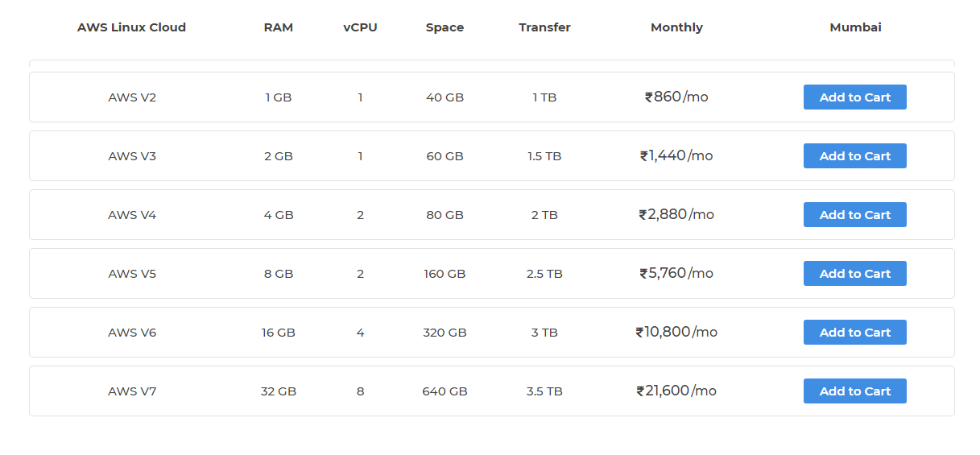Click the Transfer column header
Viewport: 980px width, 455px height.
coord(544,27)
